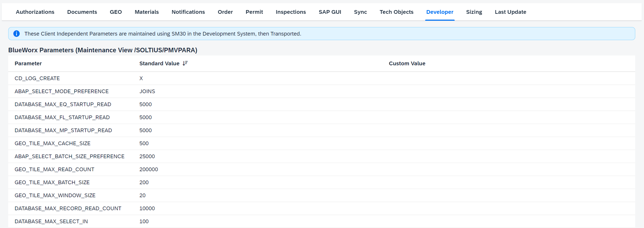Select the GEO_TILE_MAX_WINDOW_SIZE parameter
Image resolution: width=644 pixels, height=228 pixels.
point(55,195)
